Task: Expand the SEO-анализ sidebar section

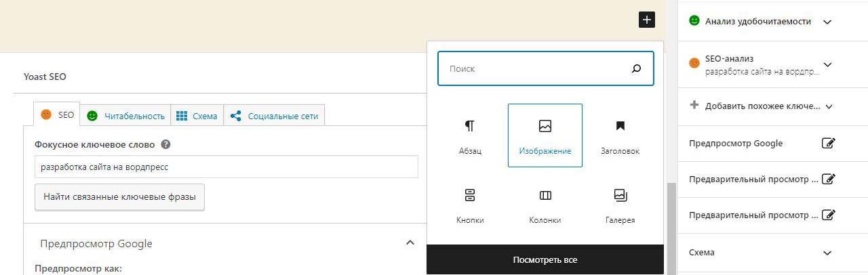Action: coord(827,65)
